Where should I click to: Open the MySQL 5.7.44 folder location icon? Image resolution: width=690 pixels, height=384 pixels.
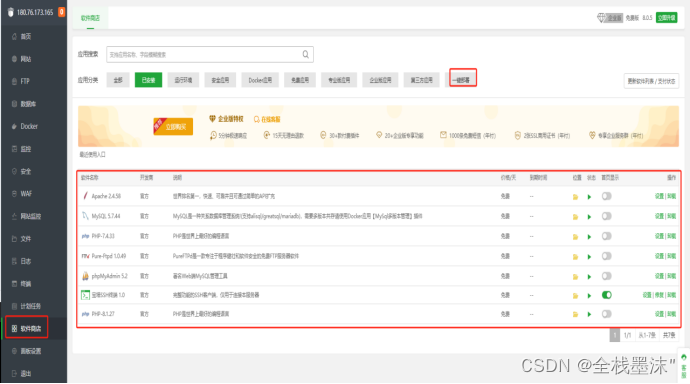tap(575, 217)
